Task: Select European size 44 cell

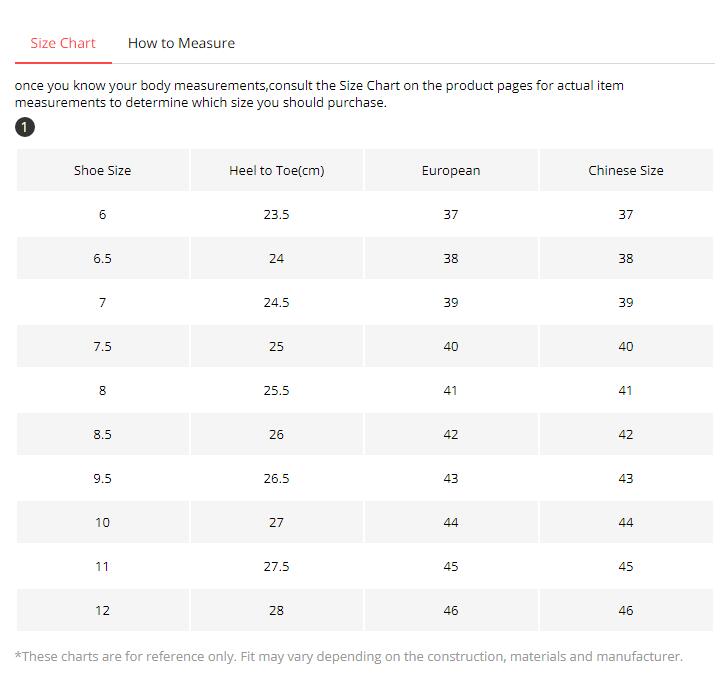Action: [x=450, y=522]
